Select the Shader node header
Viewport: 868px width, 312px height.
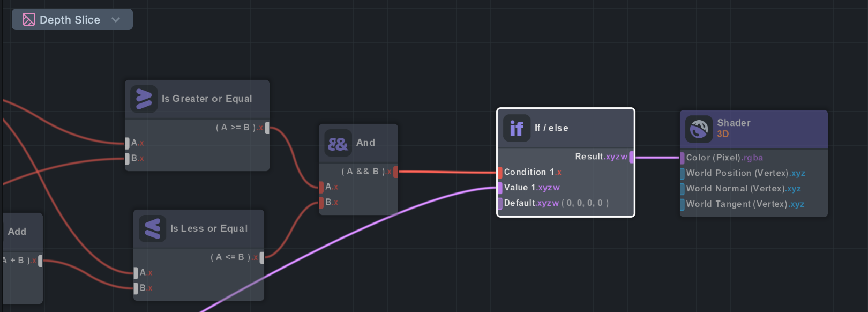click(753, 129)
